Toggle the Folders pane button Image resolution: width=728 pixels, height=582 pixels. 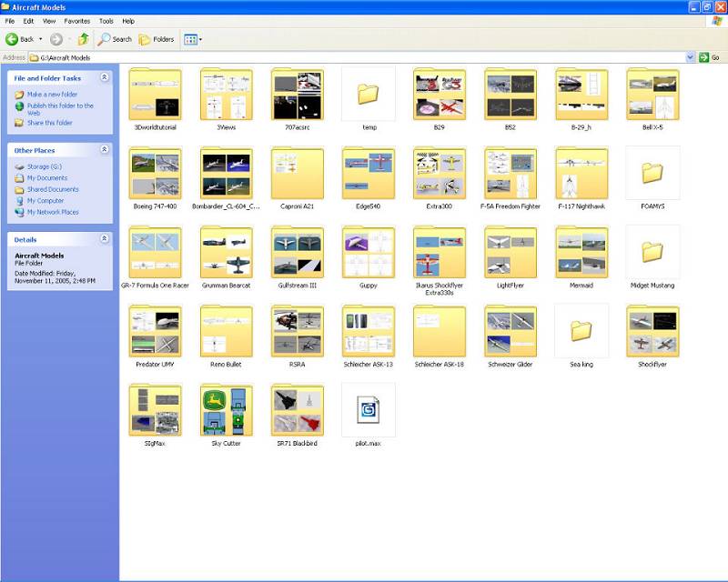pos(157,39)
